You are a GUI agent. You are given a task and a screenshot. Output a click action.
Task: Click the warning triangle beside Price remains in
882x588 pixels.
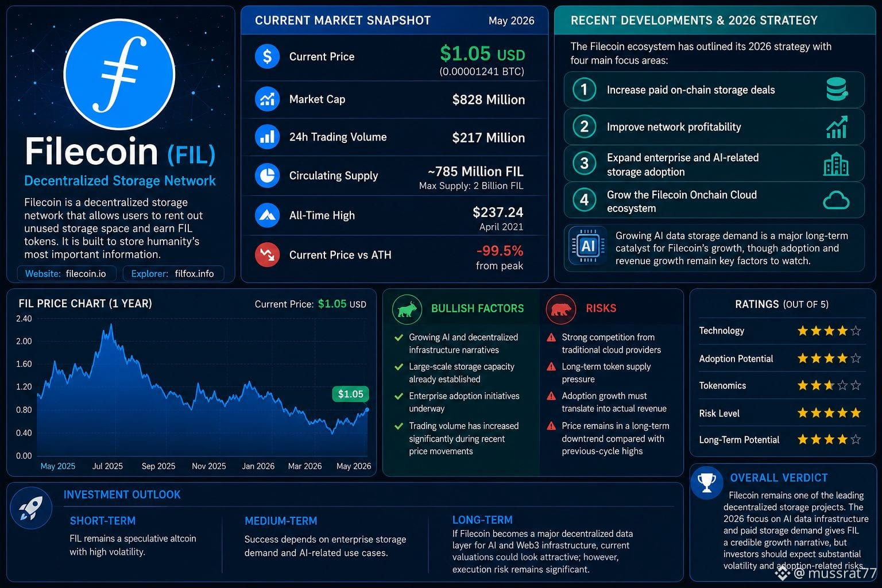tap(551, 425)
